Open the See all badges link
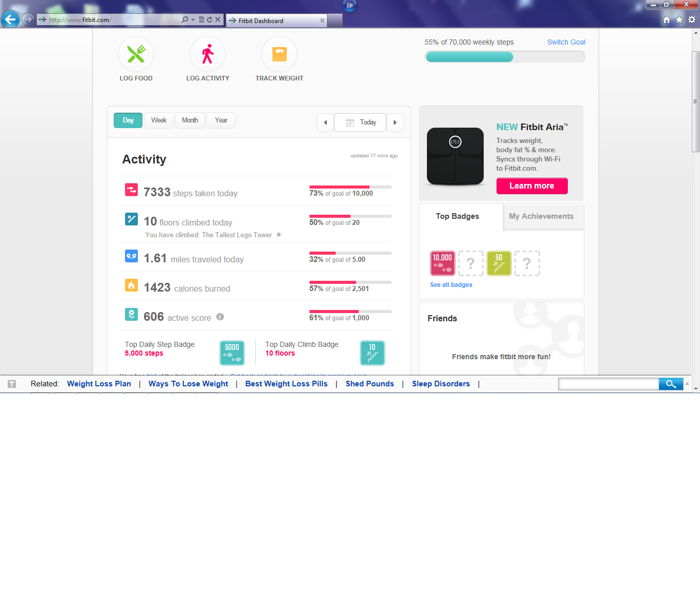 pyautogui.click(x=451, y=285)
